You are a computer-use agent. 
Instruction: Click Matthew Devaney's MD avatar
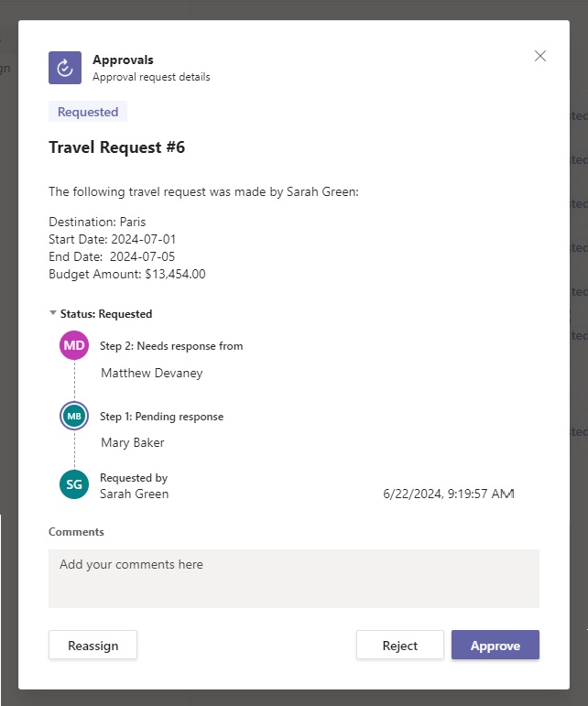tap(73, 346)
